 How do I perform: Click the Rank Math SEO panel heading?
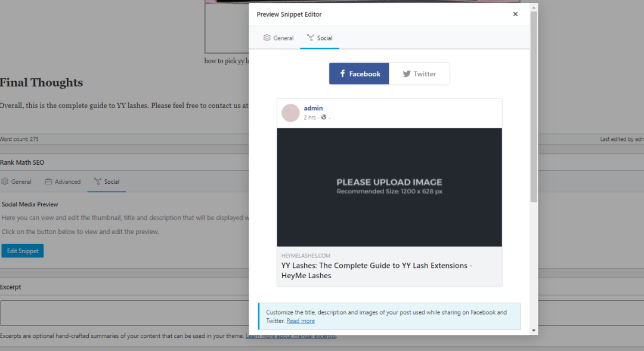click(x=22, y=162)
